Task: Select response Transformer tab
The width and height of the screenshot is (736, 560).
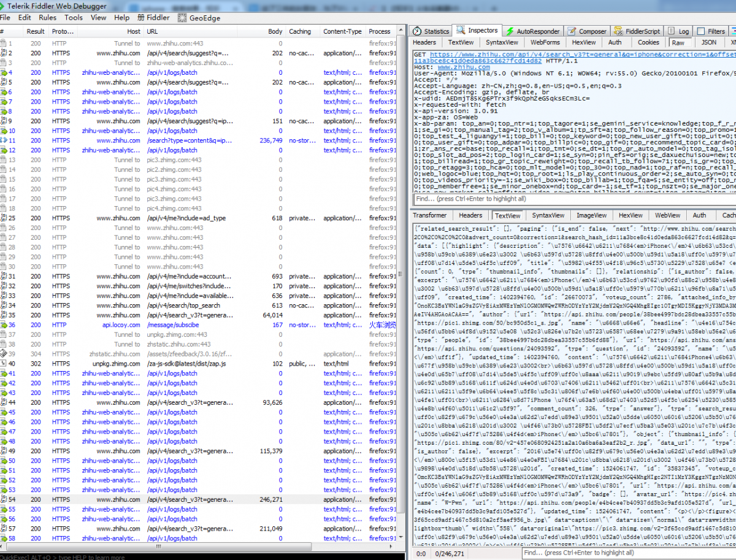Action: point(430,215)
